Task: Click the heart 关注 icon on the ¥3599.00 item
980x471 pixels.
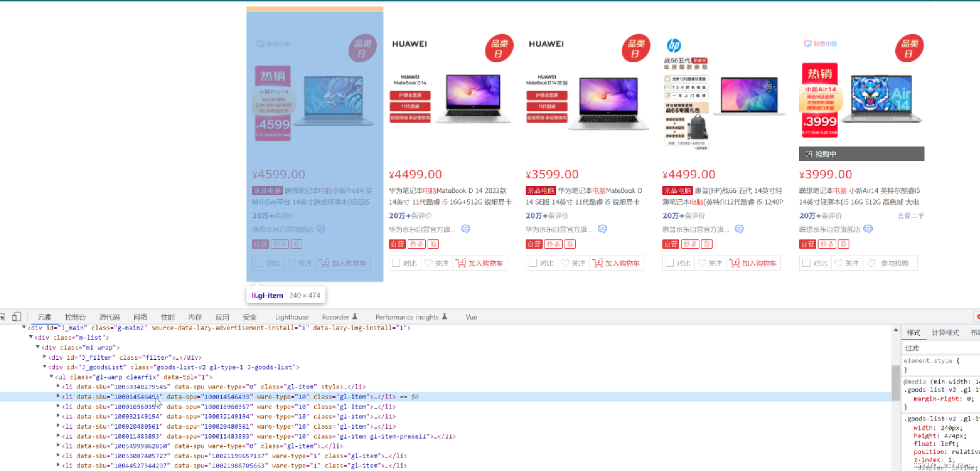Action: [x=565, y=263]
